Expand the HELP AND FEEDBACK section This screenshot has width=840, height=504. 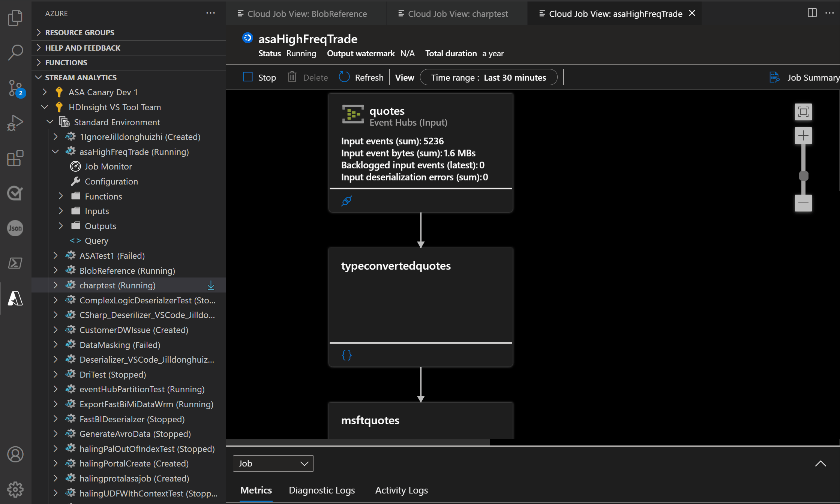tap(38, 48)
